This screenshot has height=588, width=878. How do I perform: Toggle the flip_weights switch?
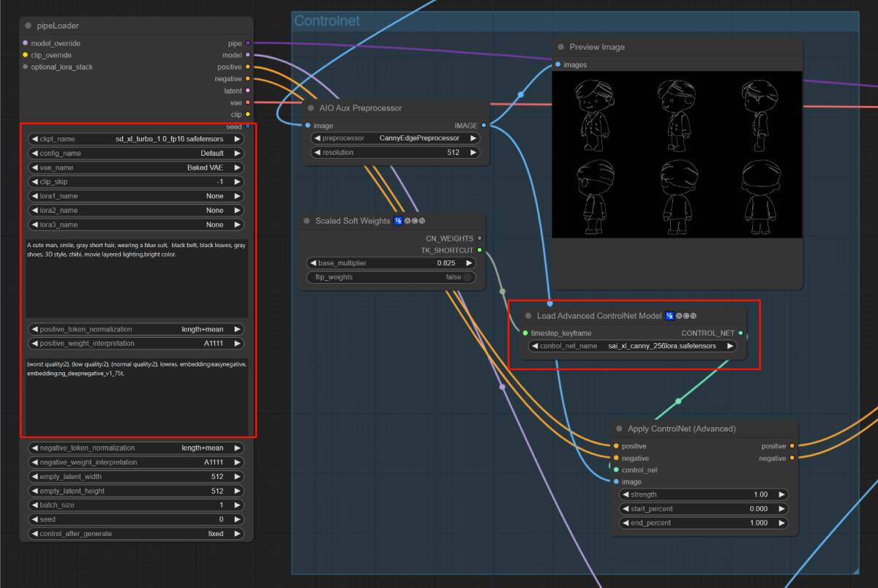click(467, 277)
